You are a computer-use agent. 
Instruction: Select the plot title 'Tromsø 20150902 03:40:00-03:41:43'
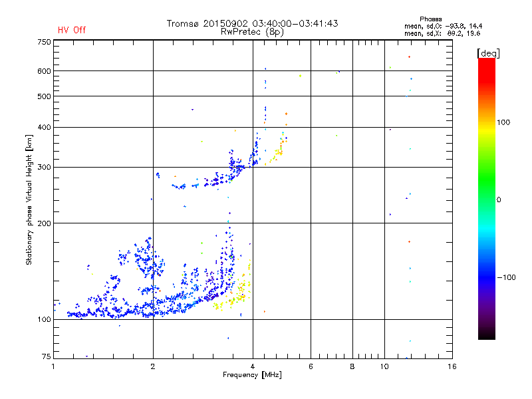252,23
